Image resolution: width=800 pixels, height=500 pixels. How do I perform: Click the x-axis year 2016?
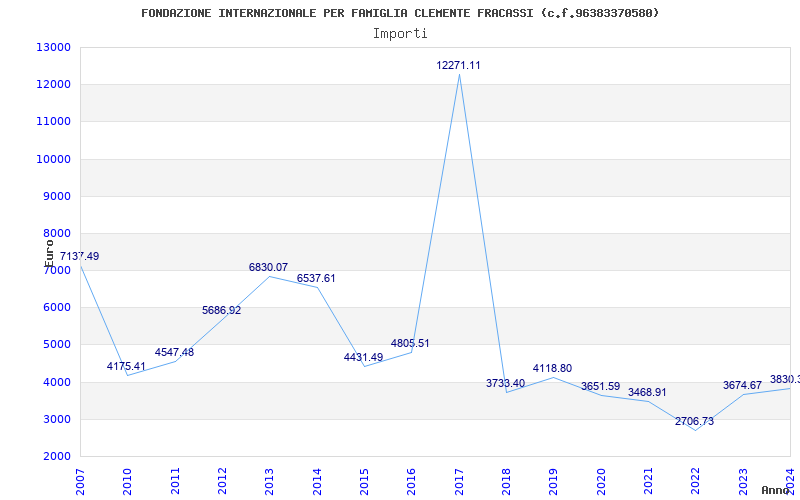[412, 482]
